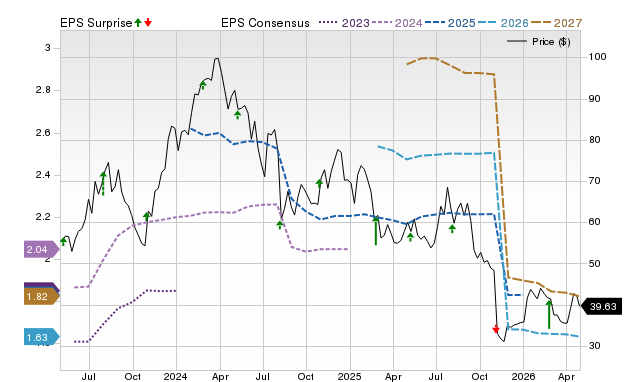Click the green surprise arrow after Apr 2024
Screen dimensions: 640x382
(238, 115)
